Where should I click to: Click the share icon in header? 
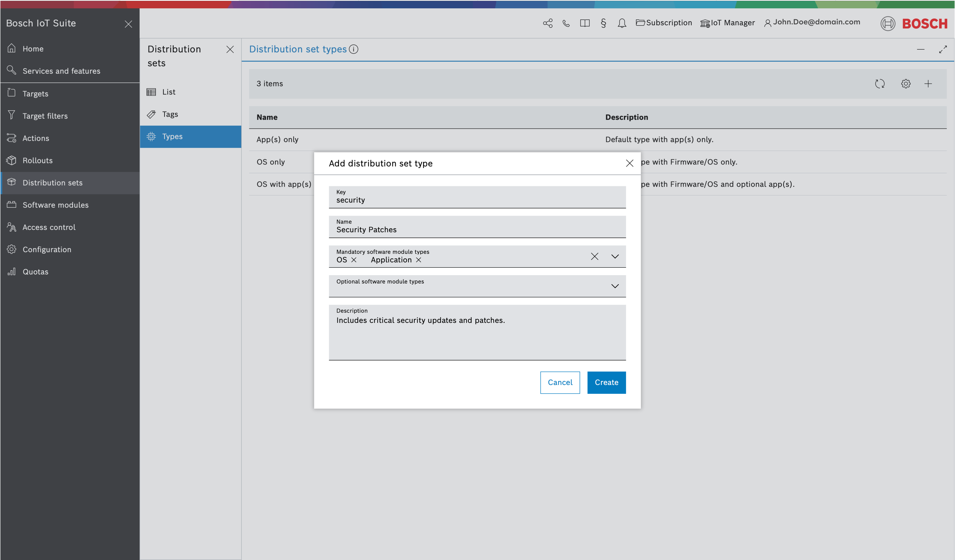(x=548, y=23)
